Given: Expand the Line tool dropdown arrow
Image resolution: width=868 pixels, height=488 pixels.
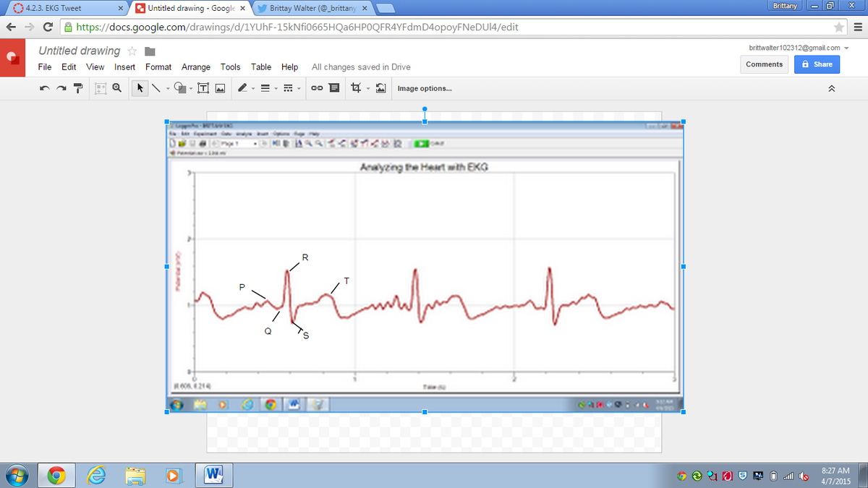Looking at the screenshot, I should (x=168, y=89).
